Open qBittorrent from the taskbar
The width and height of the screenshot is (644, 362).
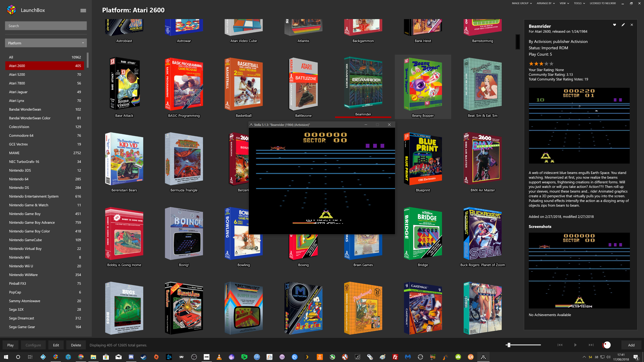click(x=257, y=357)
